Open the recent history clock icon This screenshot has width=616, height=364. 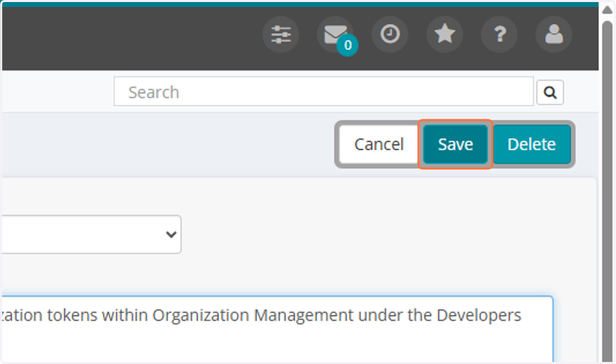point(390,35)
